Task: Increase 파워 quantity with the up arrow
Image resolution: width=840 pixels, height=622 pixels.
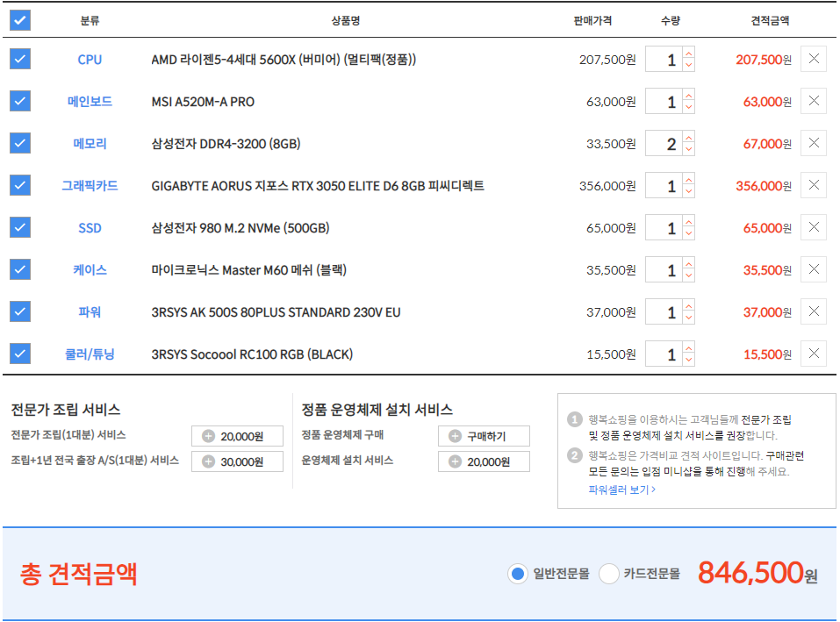Action: 689,305
